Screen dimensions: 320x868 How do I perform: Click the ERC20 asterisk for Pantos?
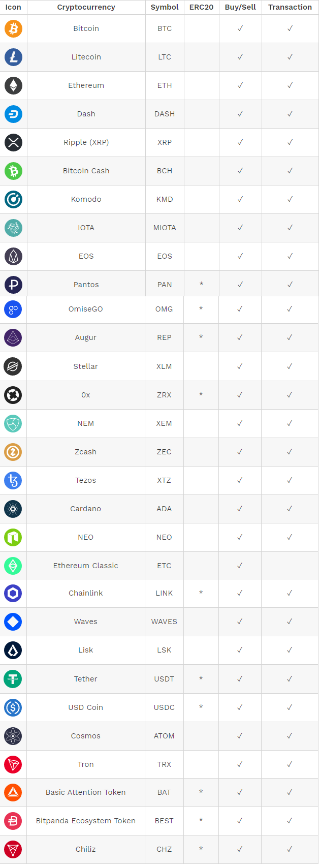(202, 285)
